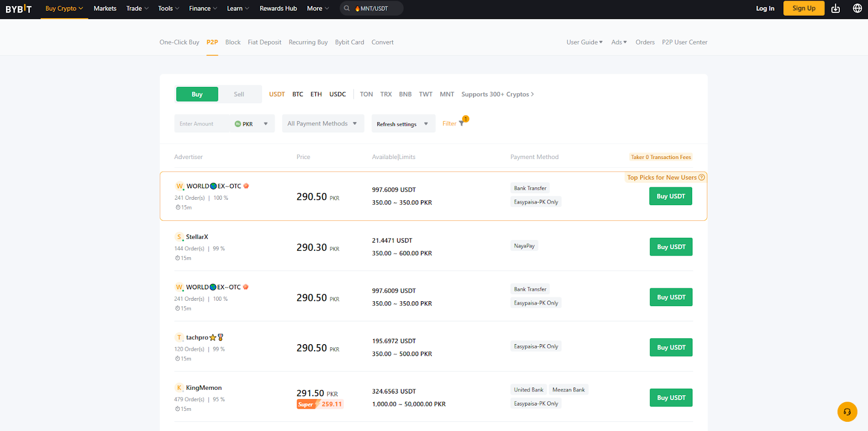Select the Buy toggle
The width and height of the screenshot is (868, 431).
[x=197, y=94]
